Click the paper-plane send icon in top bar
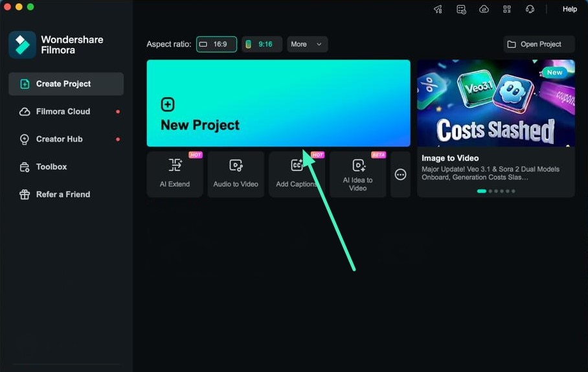 (x=438, y=9)
